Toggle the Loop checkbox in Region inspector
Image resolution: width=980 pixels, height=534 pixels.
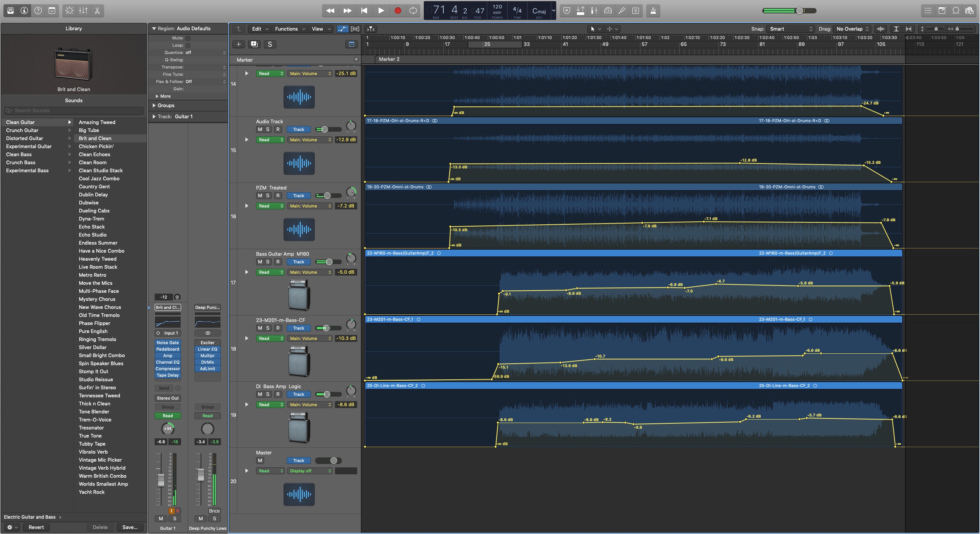tap(188, 45)
